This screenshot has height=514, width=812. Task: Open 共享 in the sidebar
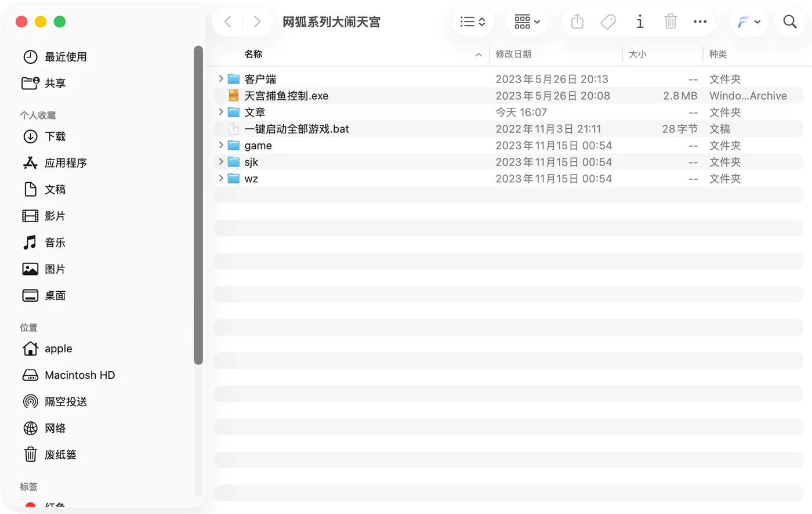(x=44, y=84)
